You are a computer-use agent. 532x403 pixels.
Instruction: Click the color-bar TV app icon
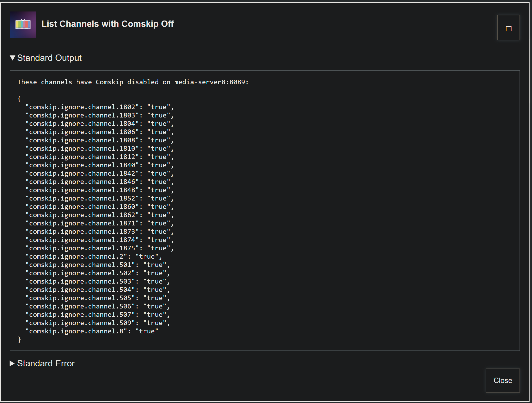(23, 25)
